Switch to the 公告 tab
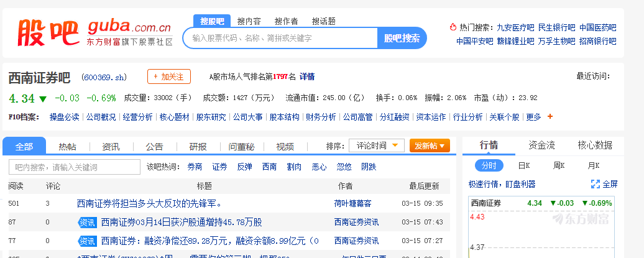The image size is (644, 258). click(x=154, y=147)
